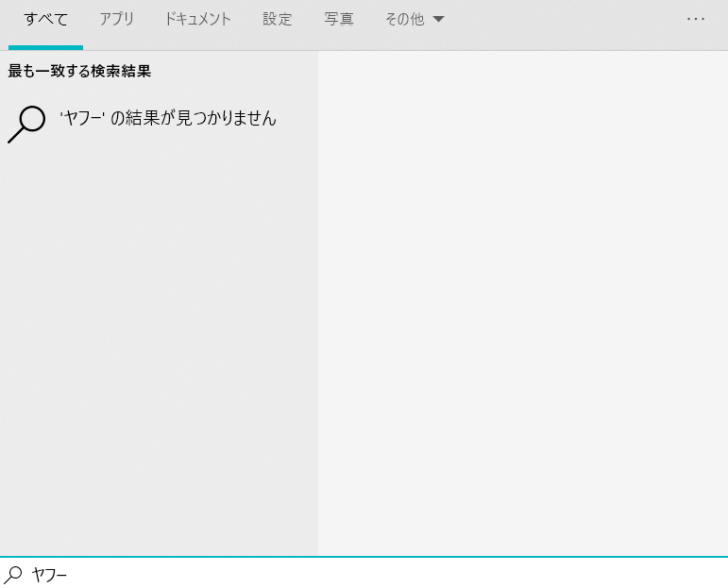Open the three-dots options menu
This screenshot has width=728, height=588.
pyautogui.click(x=696, y=19)
